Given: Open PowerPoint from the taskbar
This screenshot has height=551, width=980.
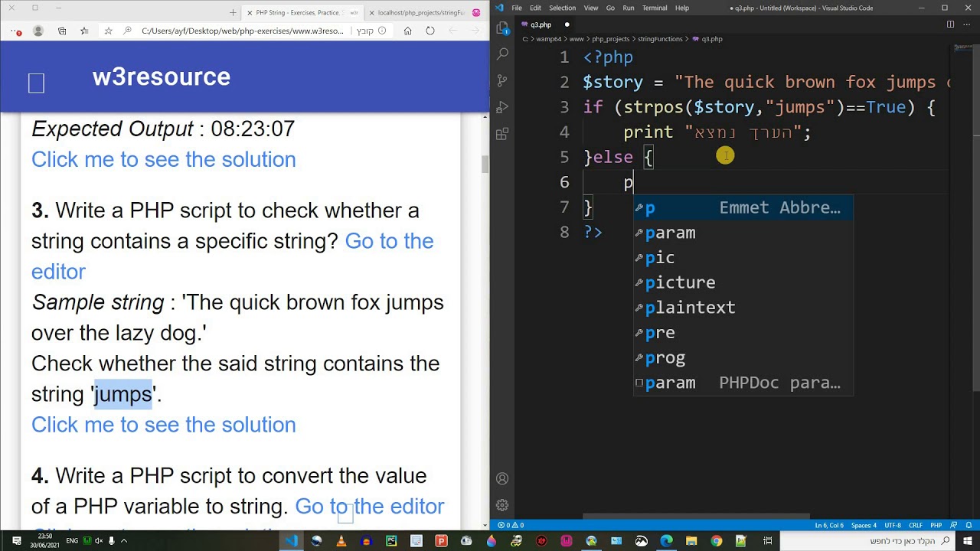Looking at the screenshot, I should point(441,541).
